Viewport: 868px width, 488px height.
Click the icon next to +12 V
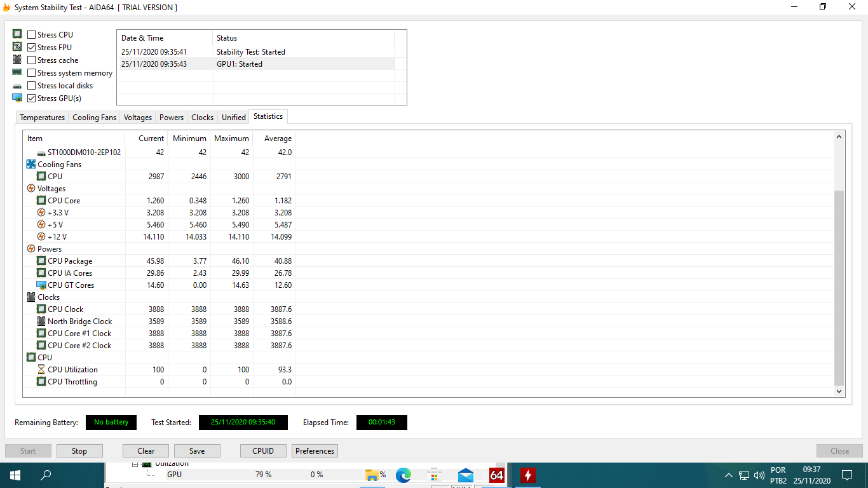(41, 236)
